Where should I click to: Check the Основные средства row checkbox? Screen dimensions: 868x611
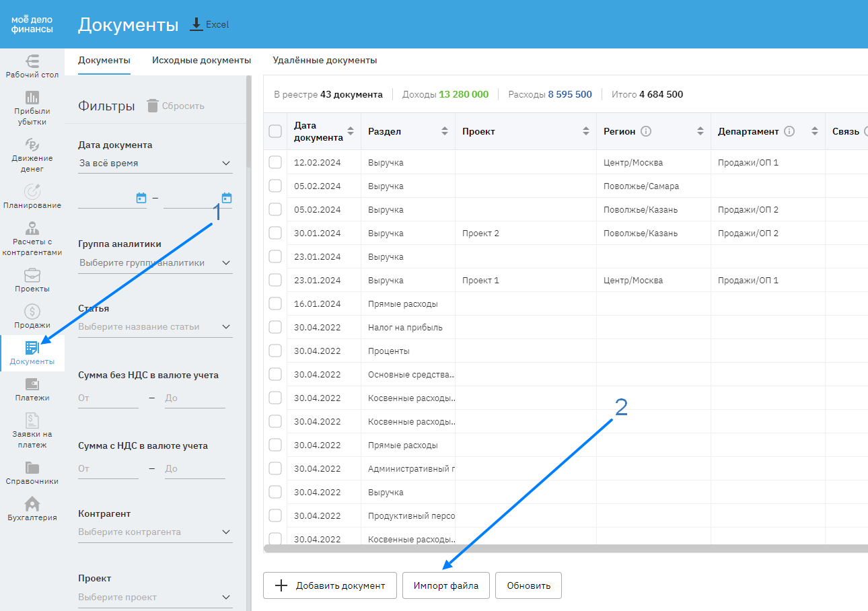click(x=275, y=374)
